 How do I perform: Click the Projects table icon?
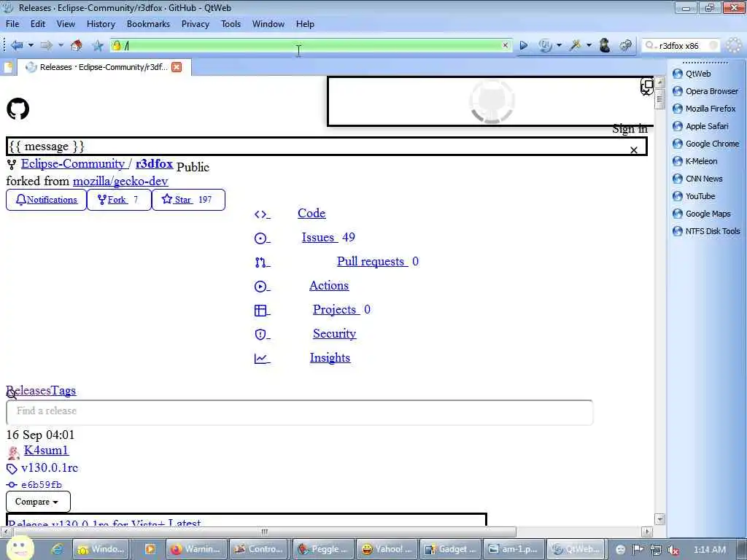[x=260, y=311]
